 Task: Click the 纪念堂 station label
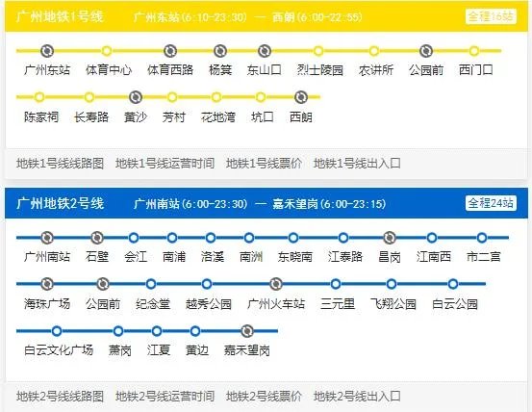pos(153,303)
